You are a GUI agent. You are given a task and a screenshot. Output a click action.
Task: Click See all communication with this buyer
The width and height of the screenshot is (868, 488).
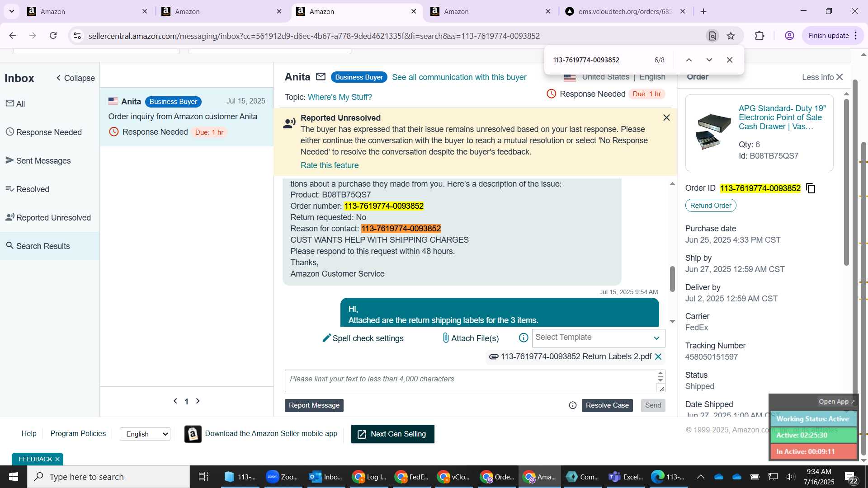pyautogui.click(x=459, y=77)
